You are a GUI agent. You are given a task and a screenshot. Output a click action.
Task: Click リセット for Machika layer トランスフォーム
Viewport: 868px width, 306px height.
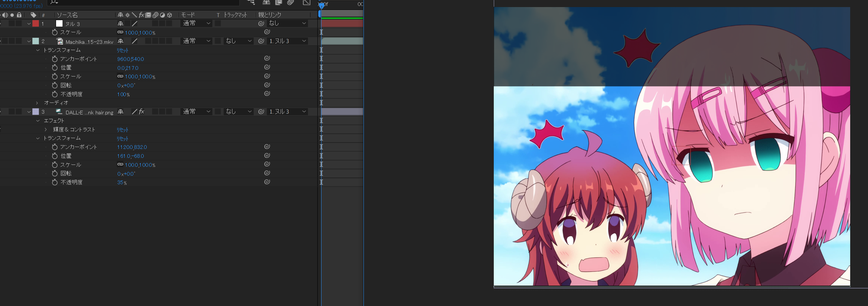(123, 50)
